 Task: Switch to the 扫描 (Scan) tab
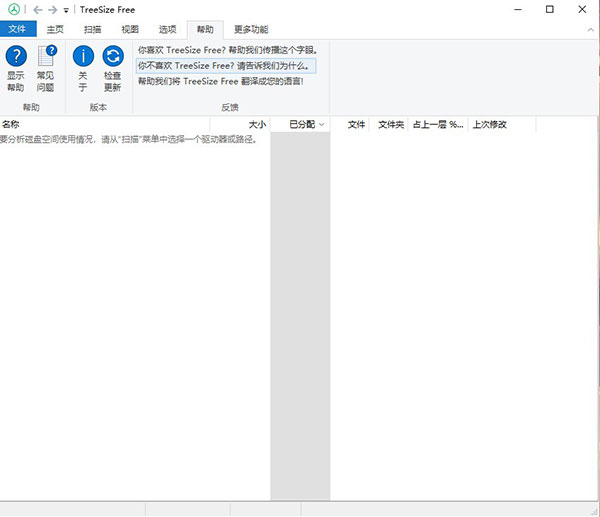pos(93,29)
